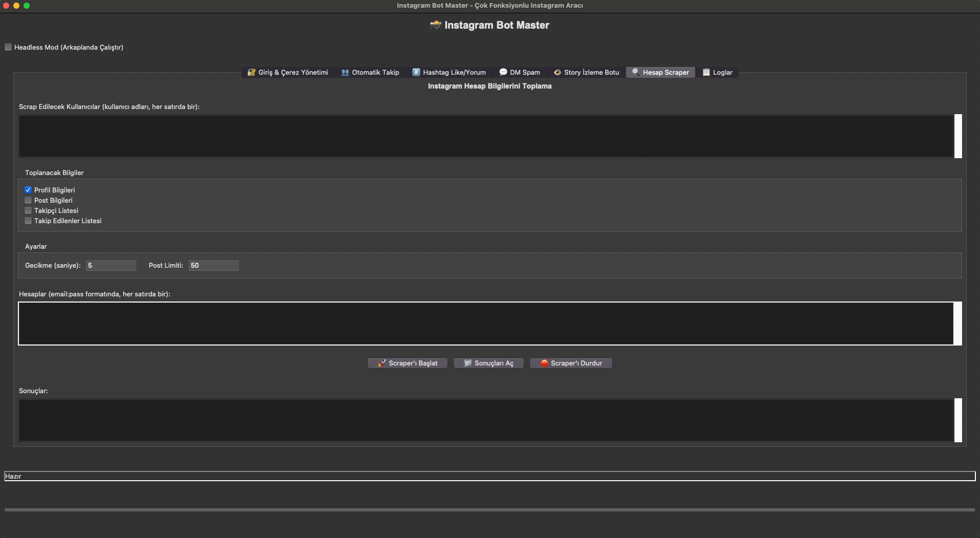Click inside the Sonuçlar output area

coord(486,420)
